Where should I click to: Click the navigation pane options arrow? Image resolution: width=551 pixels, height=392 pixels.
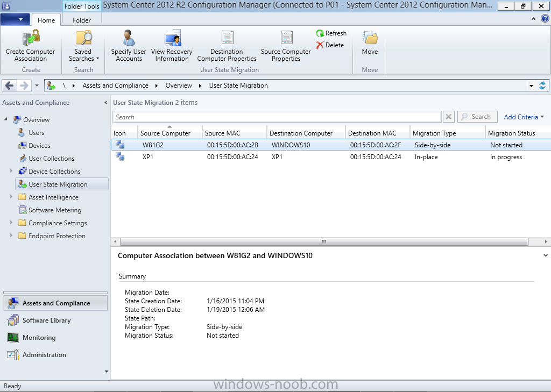[107, 371]
